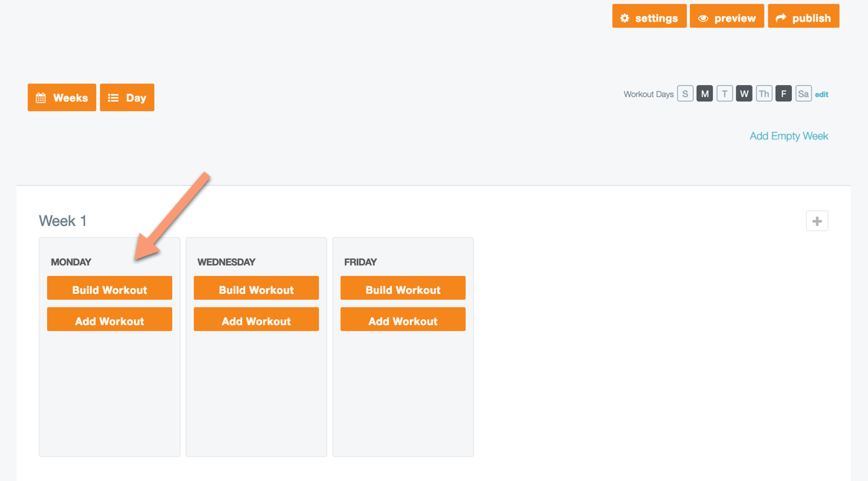Build a workout for Wednesday

256,287
